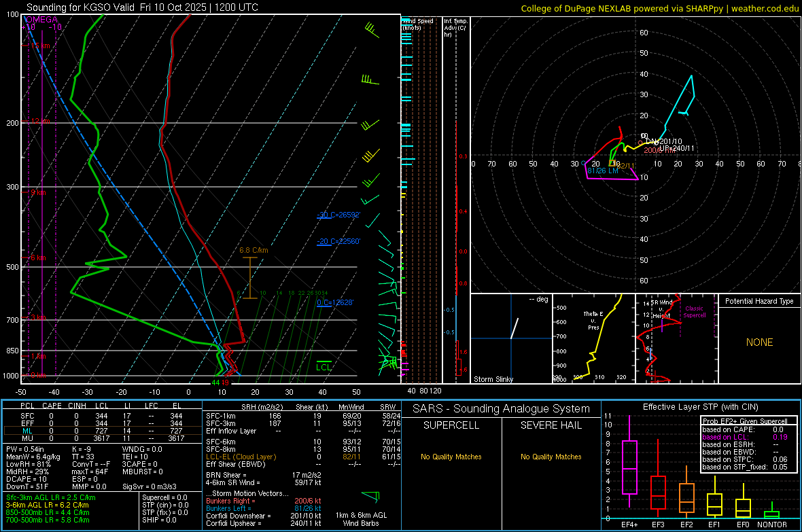Click the '81/26 LM' hodograph label

(x=603, y=171)
